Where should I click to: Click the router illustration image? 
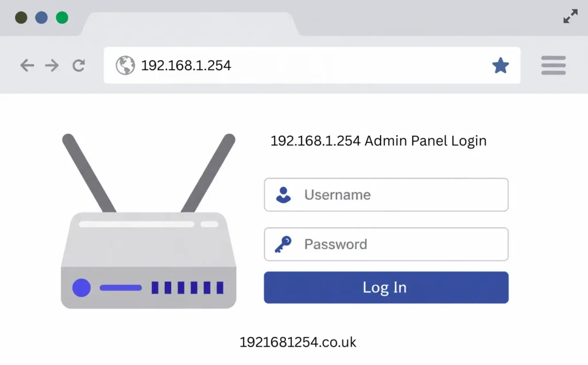(149, 221)
